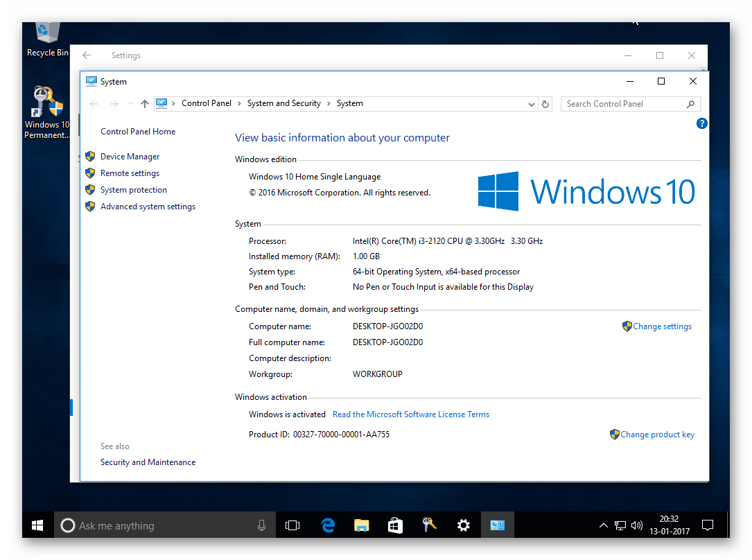Image resolution: width=752 pixels, height=560 pixels.
Task: Click the help question mark icon
Action: [x=701, y=123]
